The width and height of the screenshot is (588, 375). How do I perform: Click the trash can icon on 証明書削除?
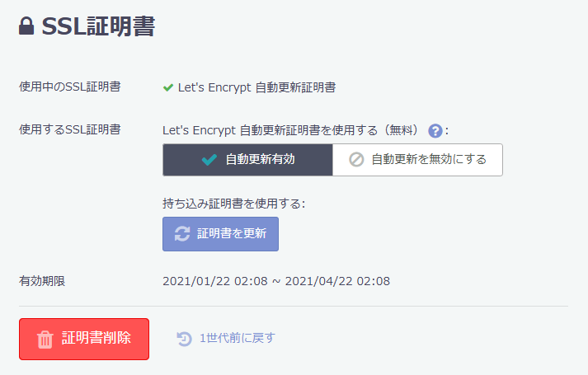(x=45, y=339)
